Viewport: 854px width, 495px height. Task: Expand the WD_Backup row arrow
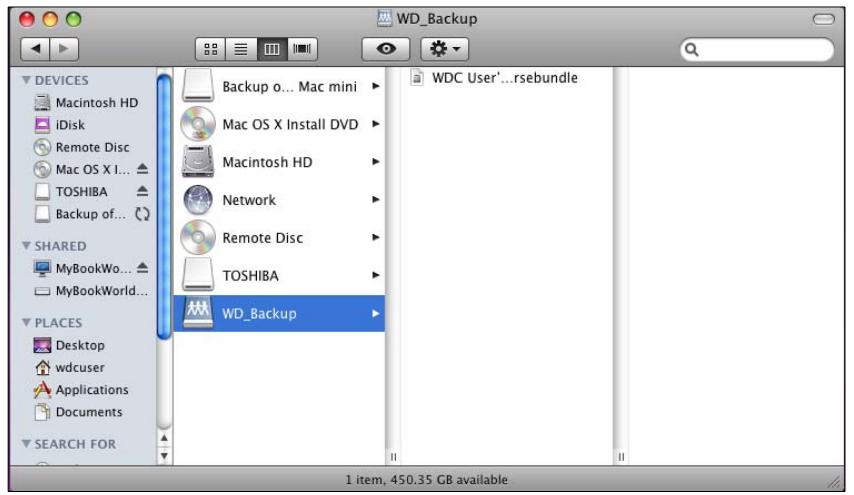(375, 313)
